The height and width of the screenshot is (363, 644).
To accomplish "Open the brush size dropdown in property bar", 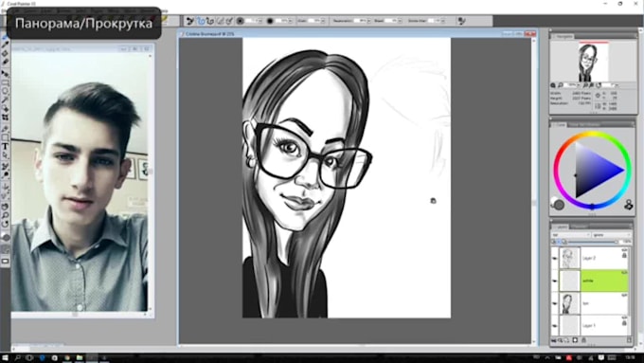I will [260, 21].
